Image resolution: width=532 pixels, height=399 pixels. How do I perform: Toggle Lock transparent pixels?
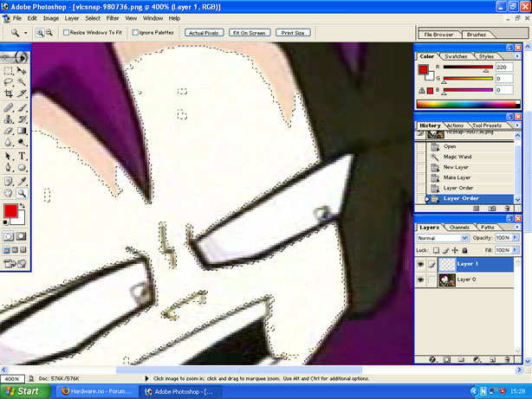tap(437, 250)
